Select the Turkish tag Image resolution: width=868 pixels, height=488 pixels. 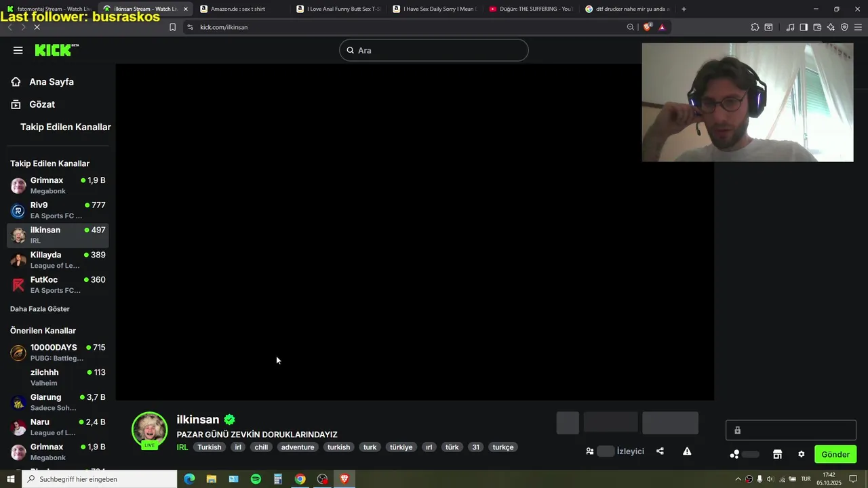click(210, 447)
